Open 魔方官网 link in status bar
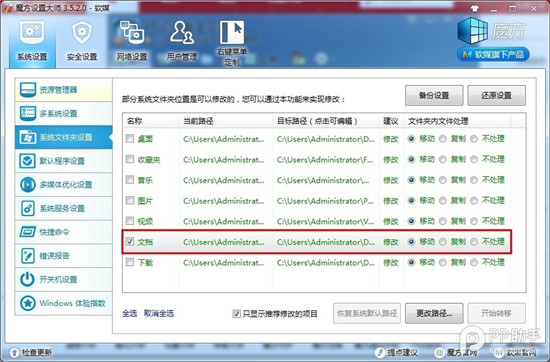This screenshot has width=550, height=362. (x=456, y=352)
